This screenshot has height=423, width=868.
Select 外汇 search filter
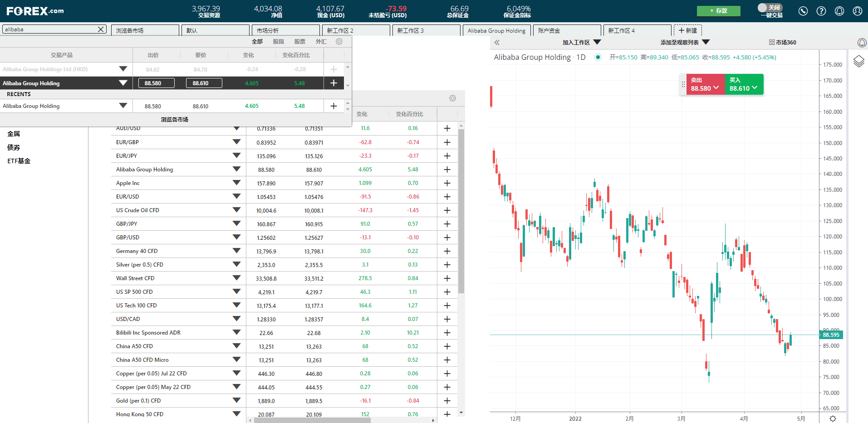[321, 42]
